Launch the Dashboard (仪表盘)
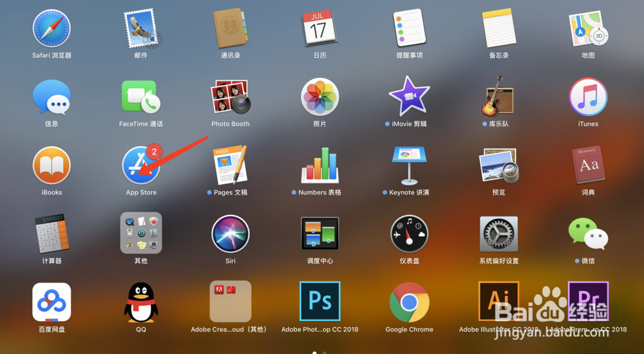The height and width of the screenshot is (354, 644). pos(409,234)
